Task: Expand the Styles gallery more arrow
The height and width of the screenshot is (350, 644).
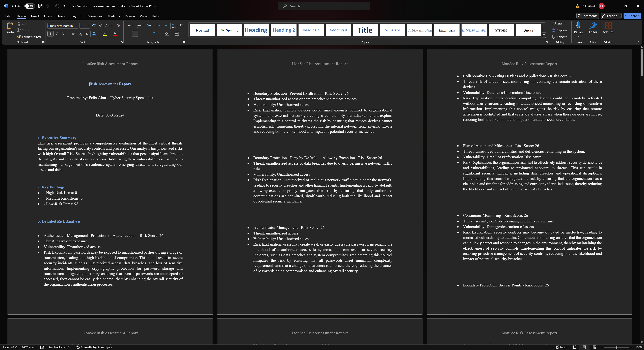Action: coord(544,35)
